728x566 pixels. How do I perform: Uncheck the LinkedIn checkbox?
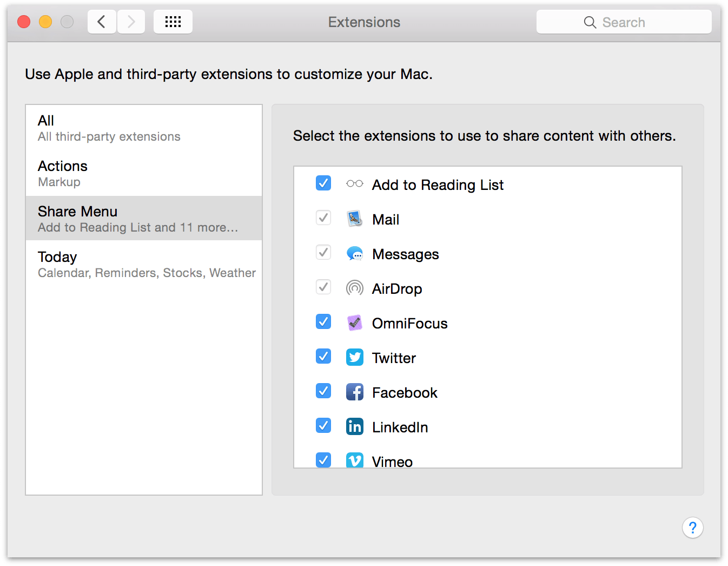(x=323, y=426)
